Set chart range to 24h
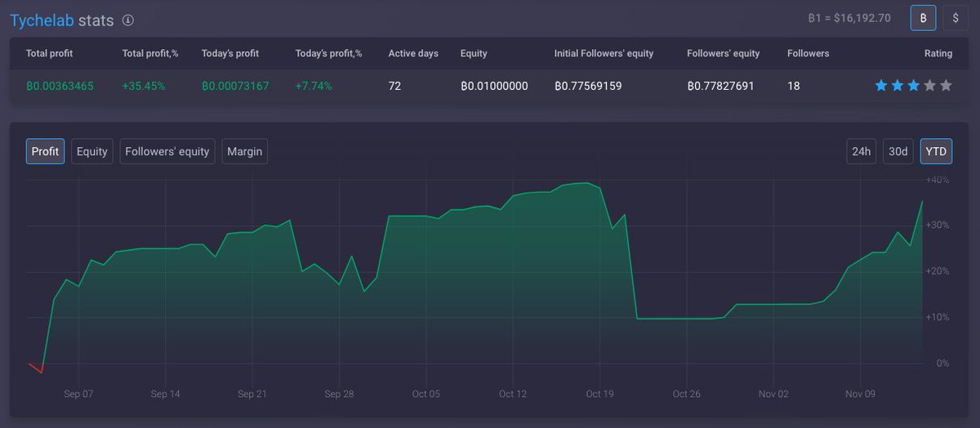980x428 pixels. pyautogui.click(x=862, y=151)
